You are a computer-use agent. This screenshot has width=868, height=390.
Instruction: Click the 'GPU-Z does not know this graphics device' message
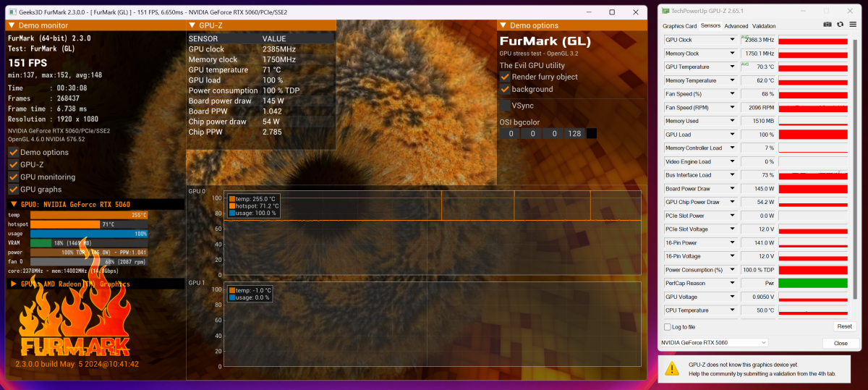click(743, 365)
